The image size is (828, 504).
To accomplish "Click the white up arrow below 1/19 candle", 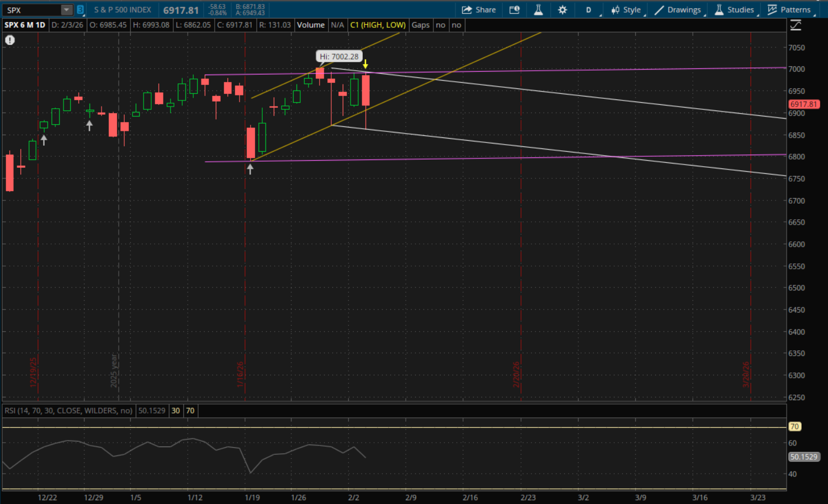I will tap(250, 169).
